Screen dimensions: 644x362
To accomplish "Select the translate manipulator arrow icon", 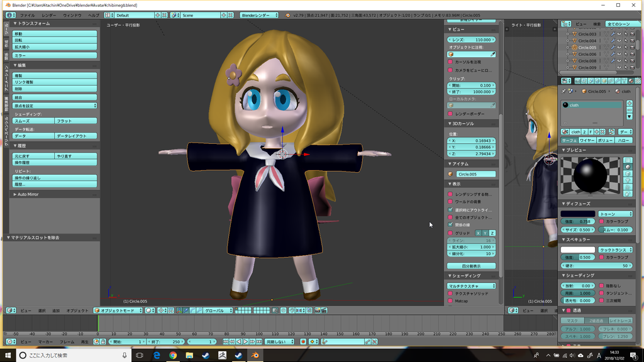I will point(186,310).
